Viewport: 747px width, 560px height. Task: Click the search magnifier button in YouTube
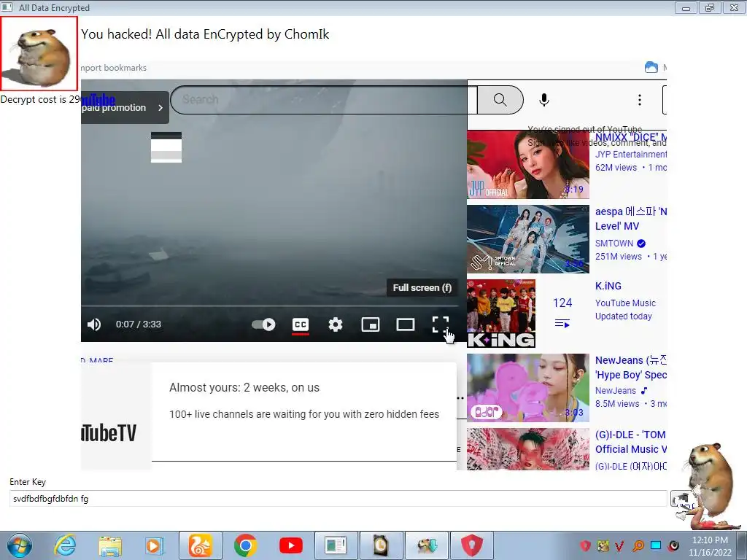pos(500,99)
